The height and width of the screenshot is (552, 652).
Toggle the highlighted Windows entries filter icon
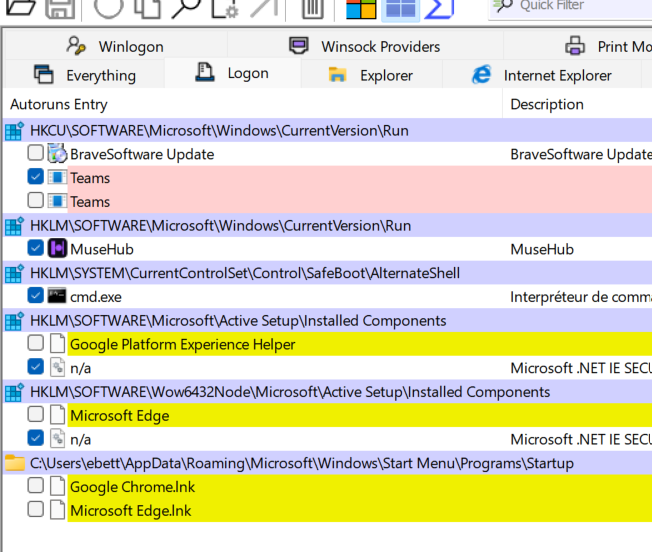[x=400, y=8]
